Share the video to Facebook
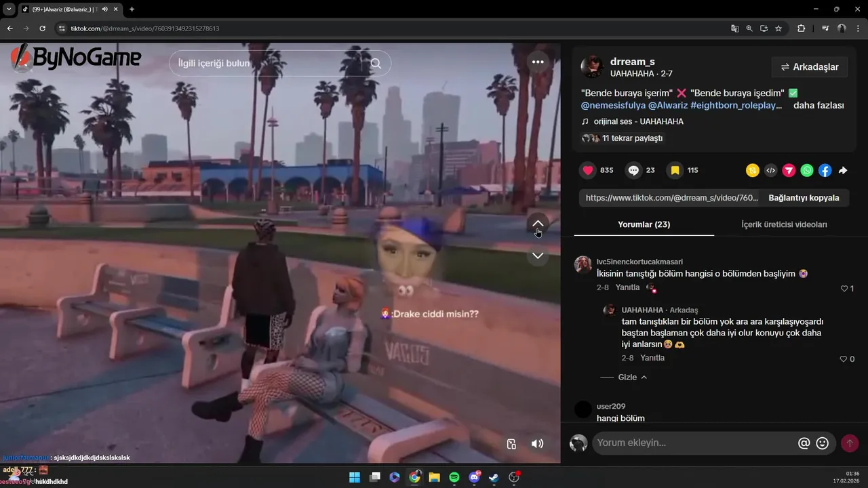The height and width of the screenshot is (488, 868). pos(825,171)
